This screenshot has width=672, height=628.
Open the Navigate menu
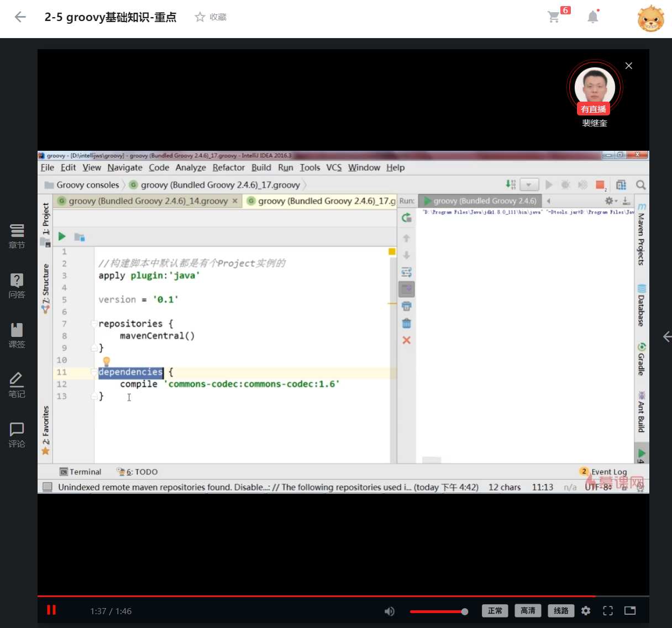(125, 167)
